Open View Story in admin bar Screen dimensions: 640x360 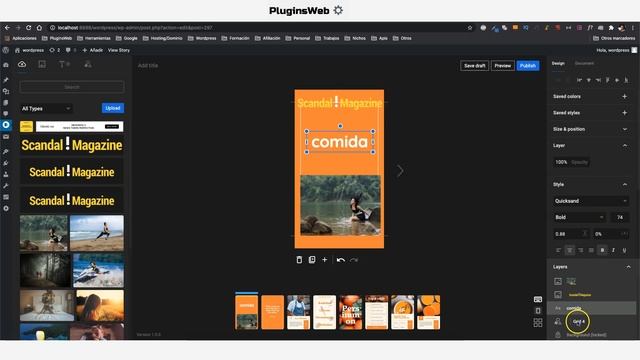coord(118,50)
